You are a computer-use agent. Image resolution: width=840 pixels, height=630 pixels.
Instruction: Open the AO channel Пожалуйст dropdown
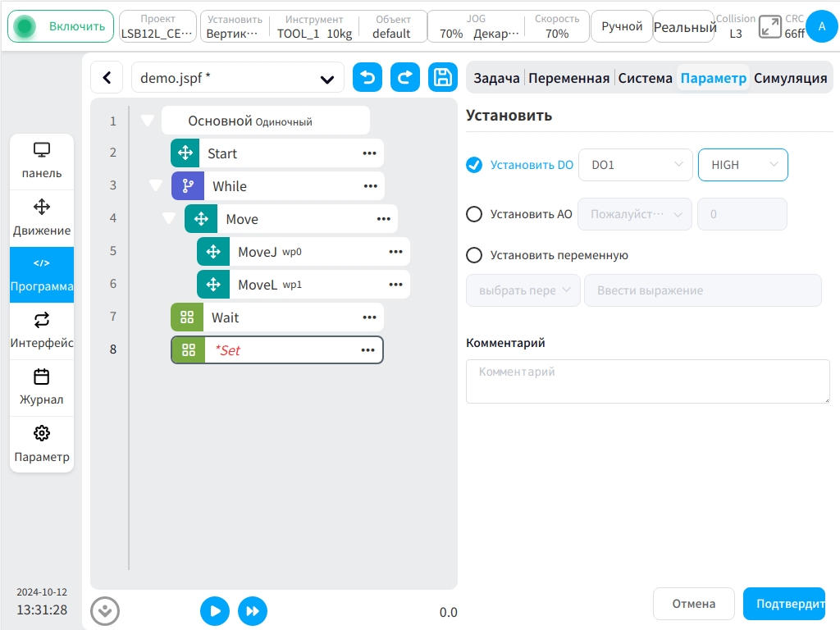635,214
